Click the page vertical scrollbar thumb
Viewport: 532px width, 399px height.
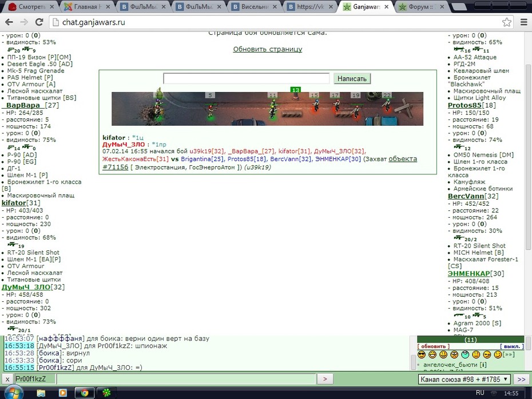(x=528, y=157)
